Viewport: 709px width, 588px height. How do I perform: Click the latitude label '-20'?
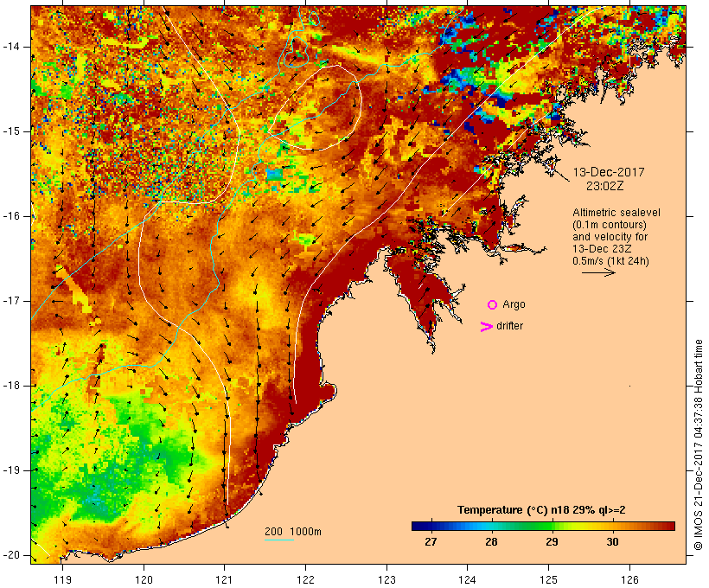(11, 555)
